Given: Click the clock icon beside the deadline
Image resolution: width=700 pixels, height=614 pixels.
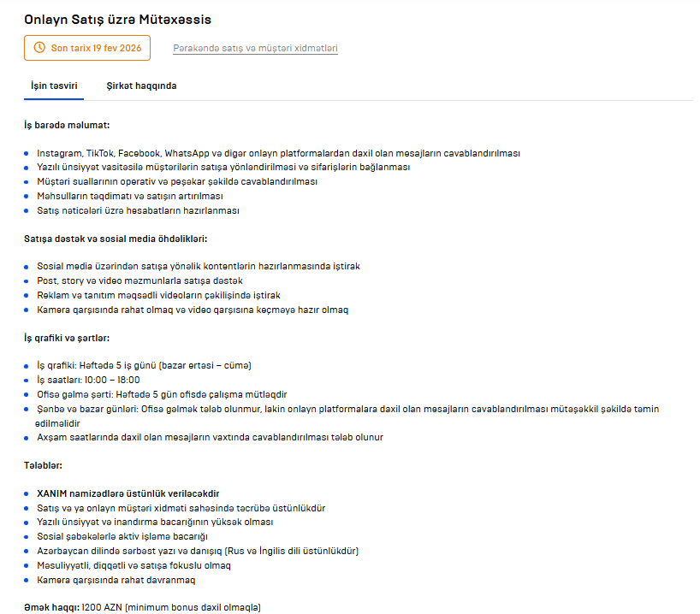Looking at the screenshot, I should pyautogui.click(x=39, y=48).
